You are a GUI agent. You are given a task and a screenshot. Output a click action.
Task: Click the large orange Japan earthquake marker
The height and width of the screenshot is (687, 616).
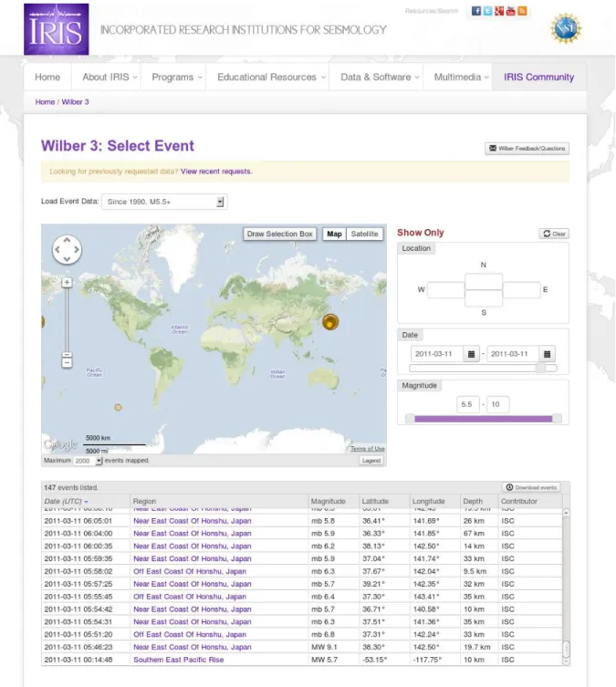[x=330, y=321]
